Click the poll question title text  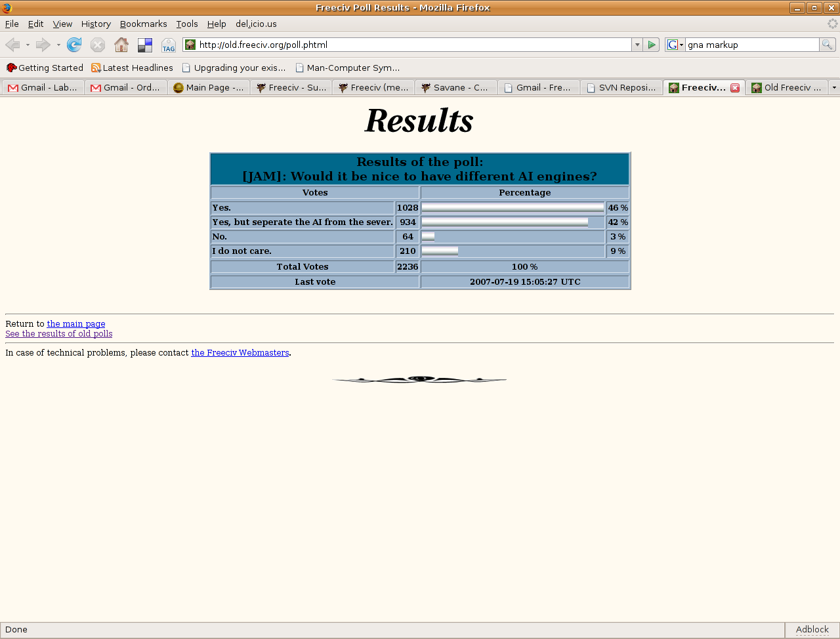(420, 176)
